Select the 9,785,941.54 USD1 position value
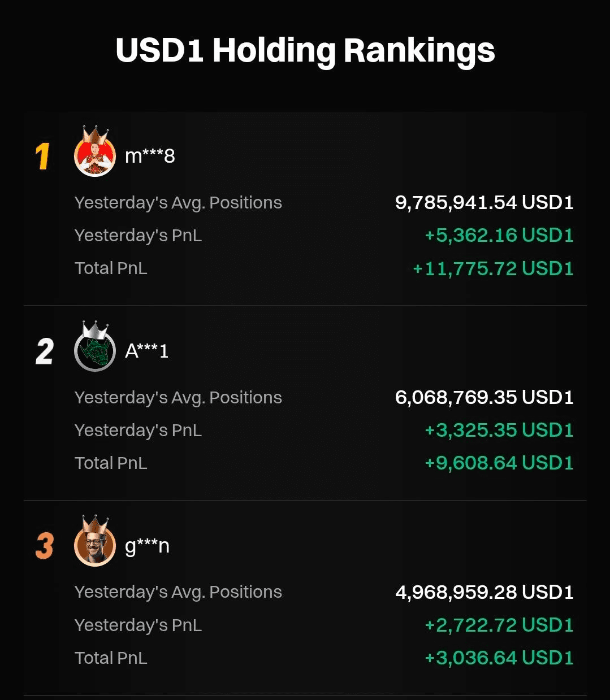 pos(484,202)
